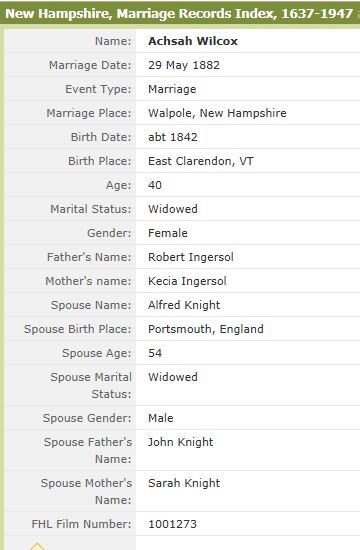Screen dimensions: 360x550
Task: Click the marriage date 29 May 1882
Action: [x=184, y=65]
